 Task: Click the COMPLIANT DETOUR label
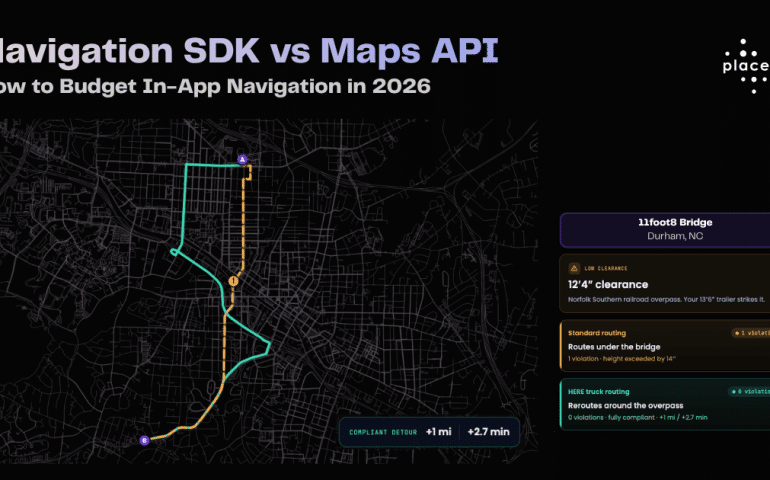(x=383, y=432)
